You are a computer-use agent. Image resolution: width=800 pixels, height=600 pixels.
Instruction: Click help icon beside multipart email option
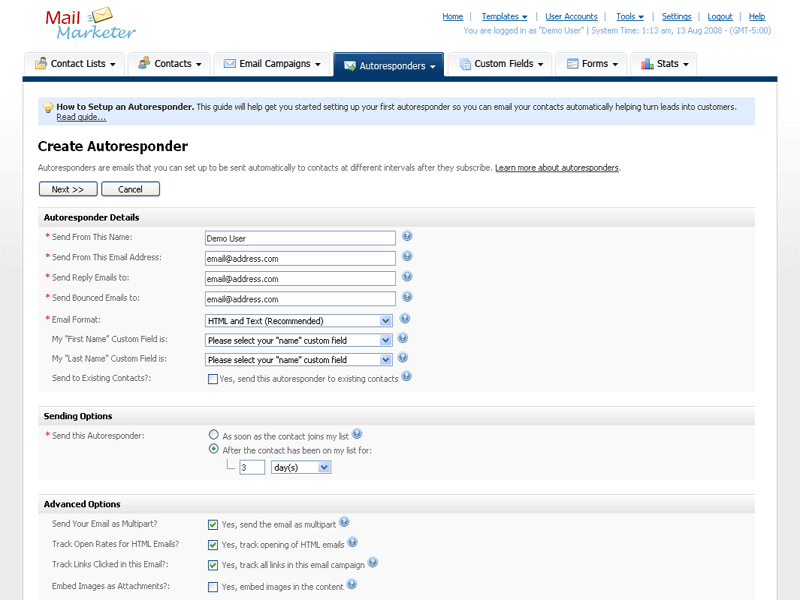pyautogui.click(x=344, y=522)
